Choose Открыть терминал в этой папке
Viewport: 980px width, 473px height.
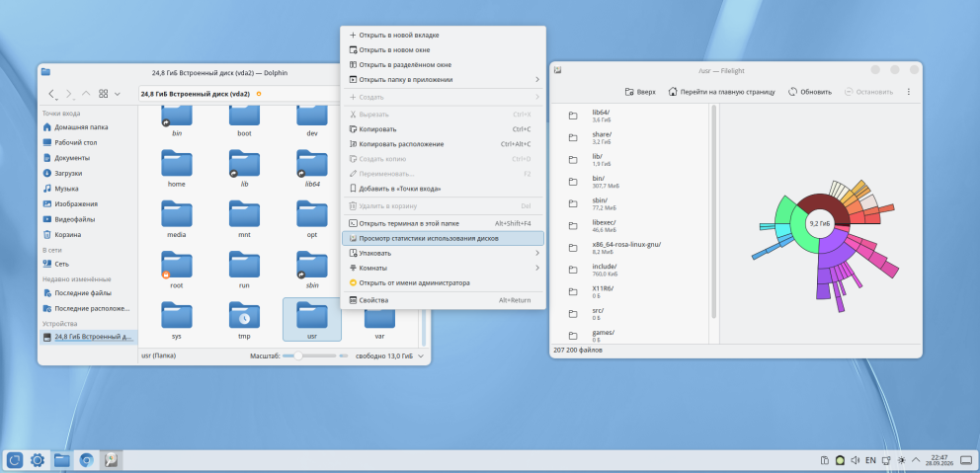coord(444,223)
